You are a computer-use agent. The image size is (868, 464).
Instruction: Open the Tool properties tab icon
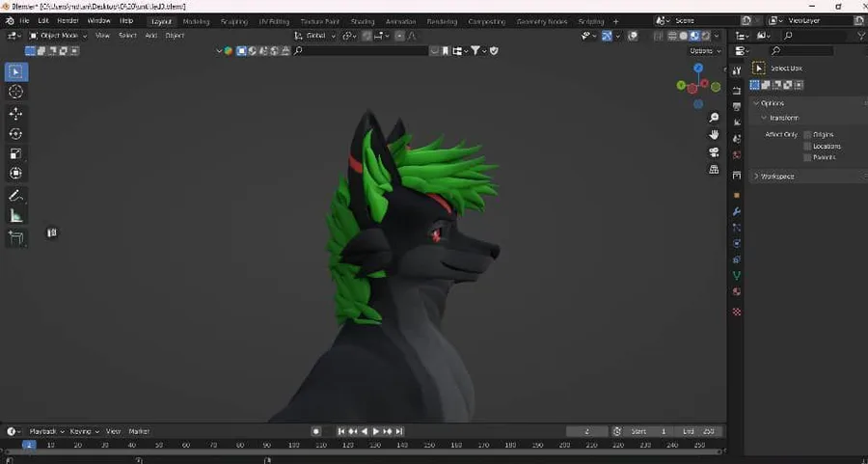[736, 71]
